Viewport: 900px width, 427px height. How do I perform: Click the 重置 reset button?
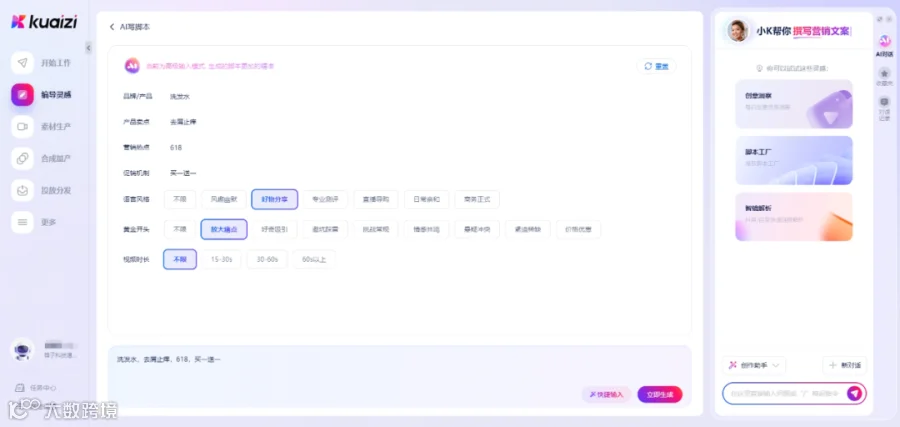[x=657, y=66]
